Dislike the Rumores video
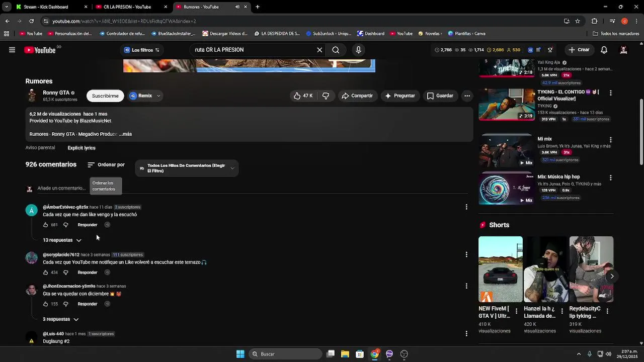This screenshot has width=644, height=362. click(x=326, y=96)
